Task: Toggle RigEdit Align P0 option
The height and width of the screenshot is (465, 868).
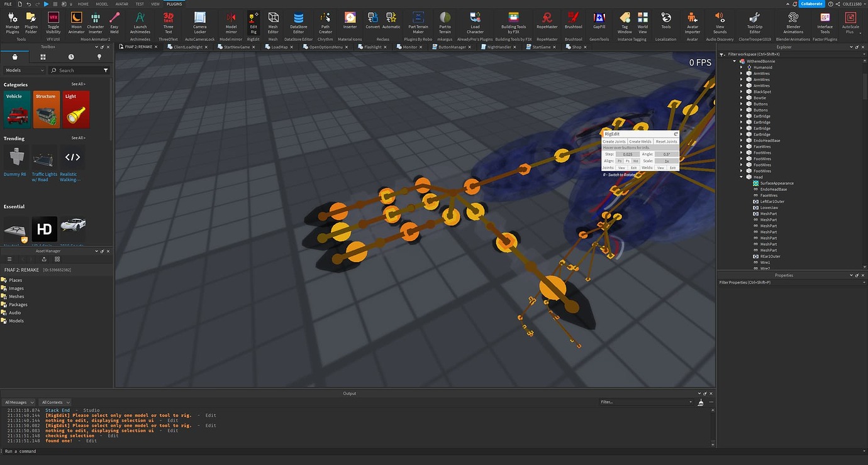Action: point(620,161)
